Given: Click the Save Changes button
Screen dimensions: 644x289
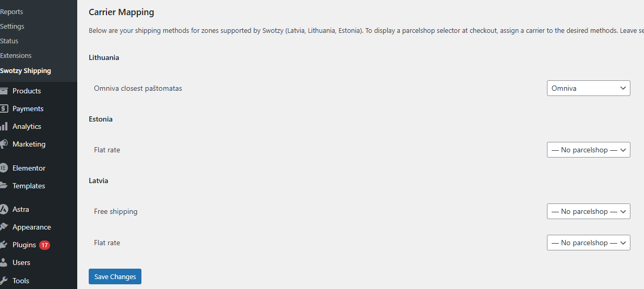Looking at the screenshot, I should (x=115, y=276).
